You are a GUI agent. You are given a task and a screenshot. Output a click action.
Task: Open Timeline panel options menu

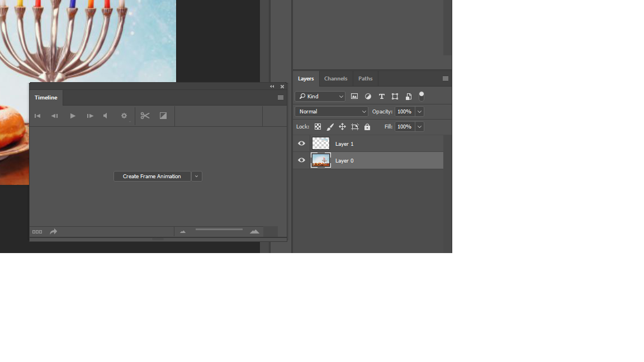[281, 98]
